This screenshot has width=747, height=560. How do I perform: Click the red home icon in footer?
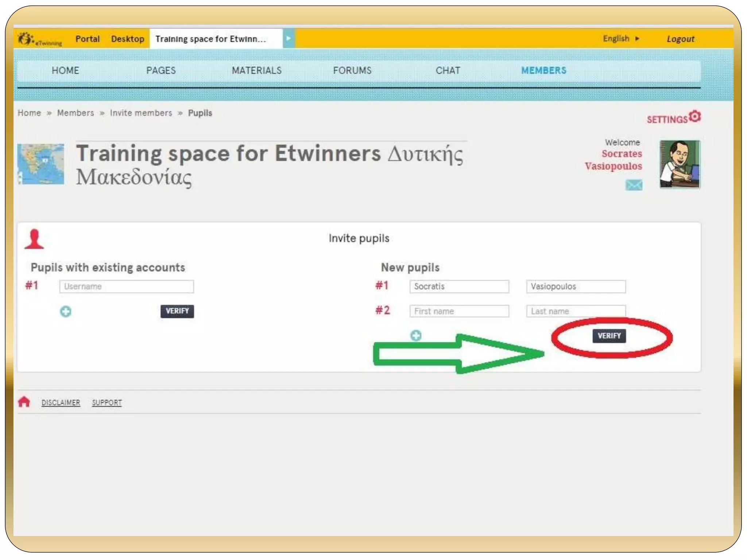coord(24,402)
